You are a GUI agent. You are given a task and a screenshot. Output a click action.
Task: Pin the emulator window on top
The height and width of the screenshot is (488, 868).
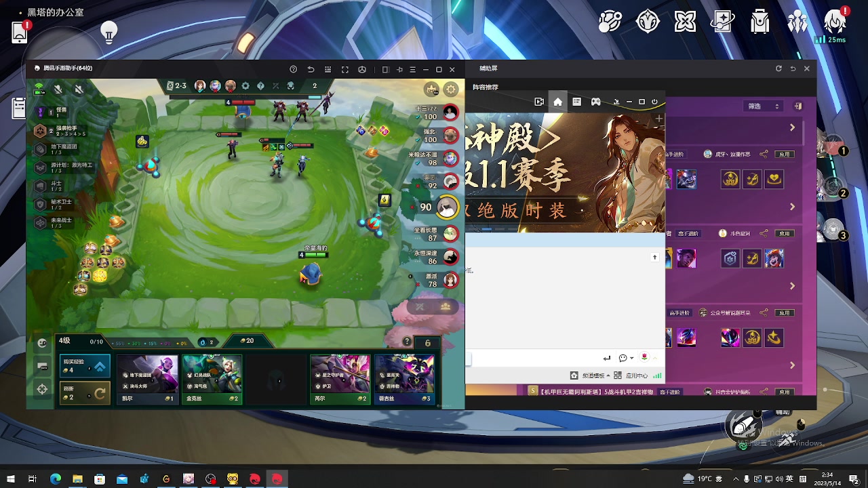(x=399, y=69)
